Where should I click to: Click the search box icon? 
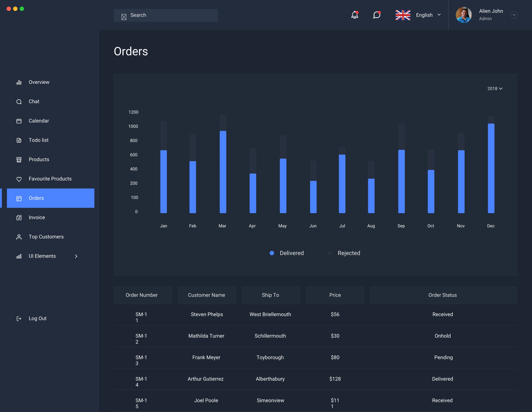124,17
